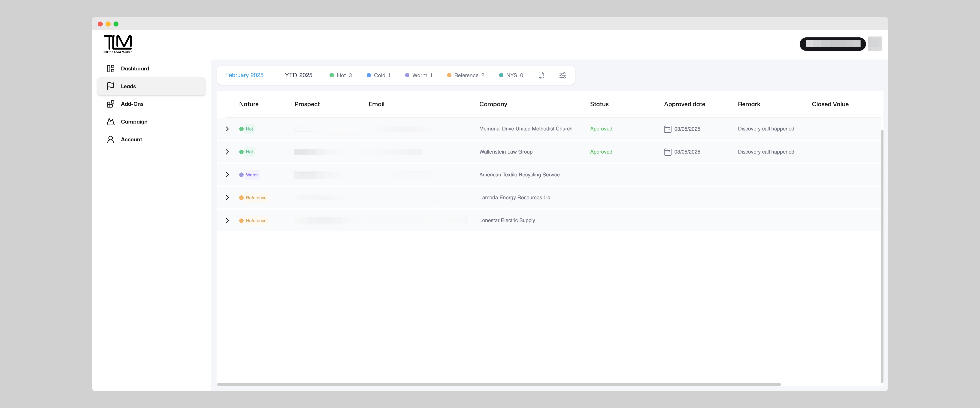Click the XLSX export icon
Screen dimensions: 980x408
click(541, 75)
